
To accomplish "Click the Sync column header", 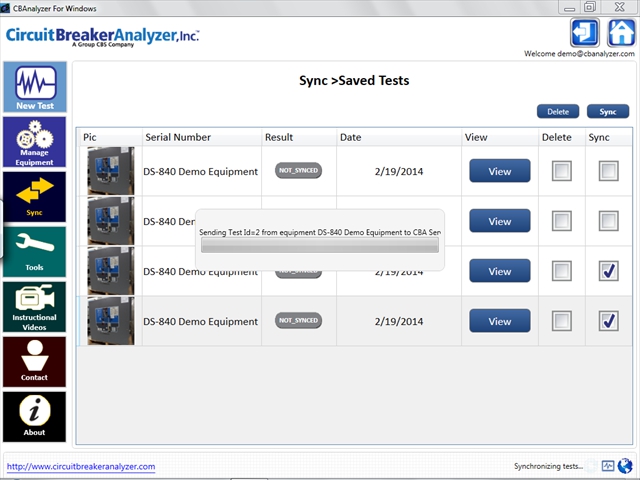I will click(609, 137).
